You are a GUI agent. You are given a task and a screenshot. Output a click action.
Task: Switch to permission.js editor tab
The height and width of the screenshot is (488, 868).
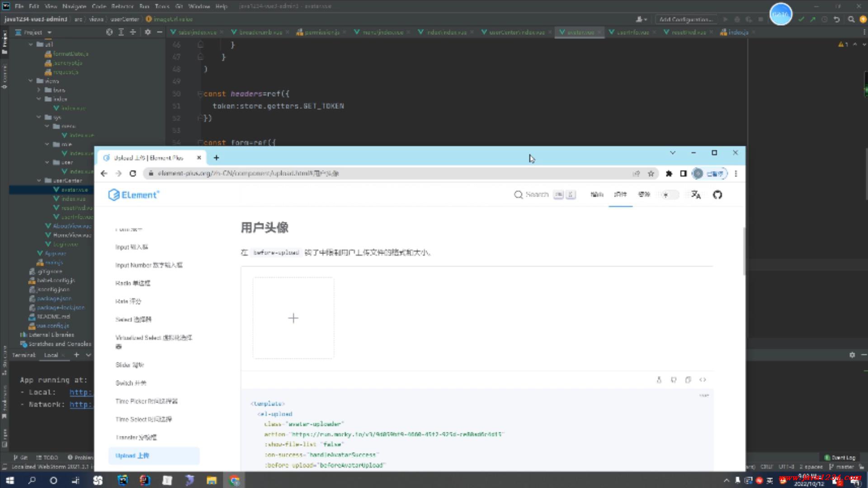click(x=321, y=32)
